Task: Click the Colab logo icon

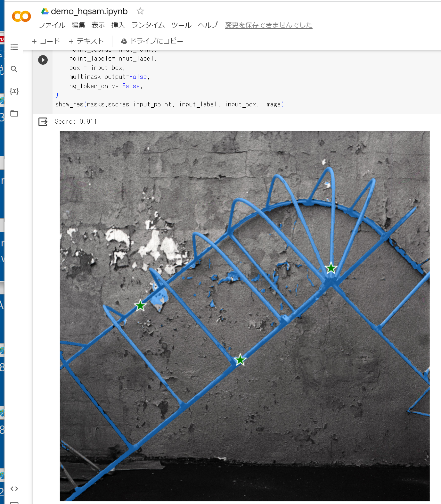Action: [x=21, y=16]
